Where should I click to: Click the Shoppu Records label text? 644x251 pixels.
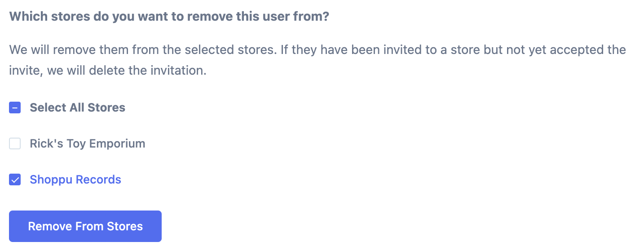pyautogui.click(x=75, y=179)
